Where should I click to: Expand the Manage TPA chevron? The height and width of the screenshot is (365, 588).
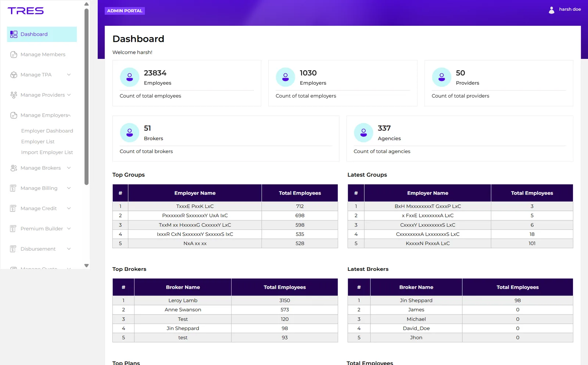point(69,75)
